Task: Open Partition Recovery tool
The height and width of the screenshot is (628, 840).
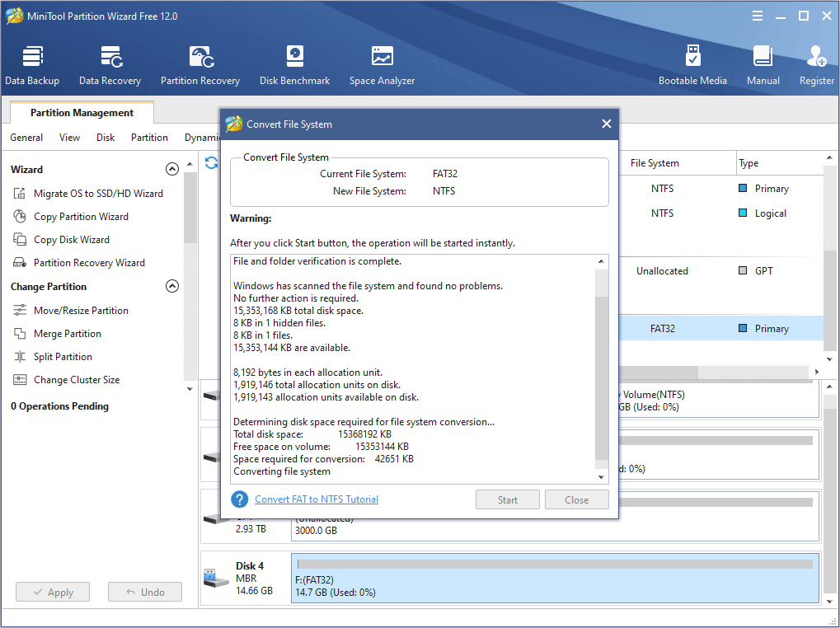Action: (x=200, y=65)
